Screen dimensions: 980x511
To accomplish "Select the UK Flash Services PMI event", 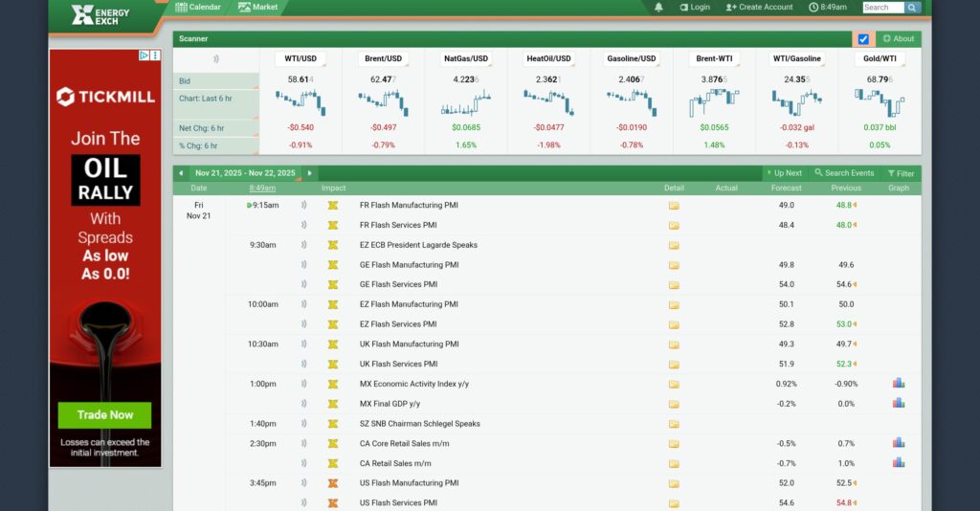I will pyautogui.click(x=398, y=365).
